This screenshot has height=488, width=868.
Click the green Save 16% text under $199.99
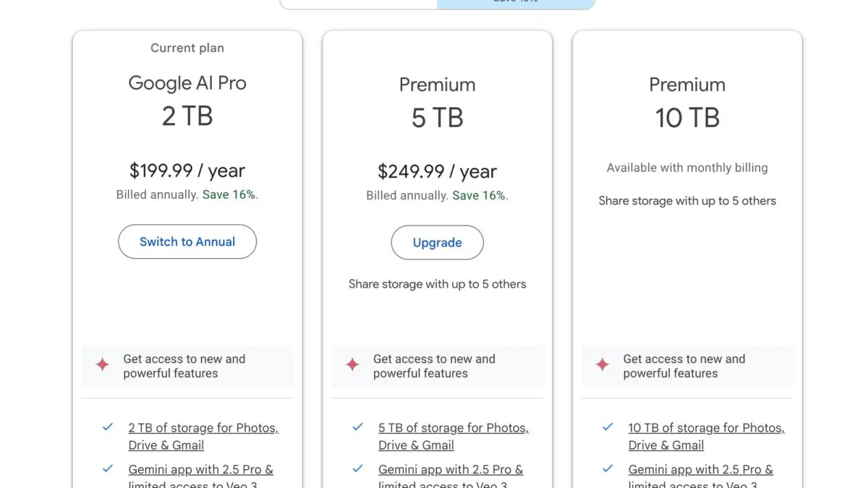[229, 194]
